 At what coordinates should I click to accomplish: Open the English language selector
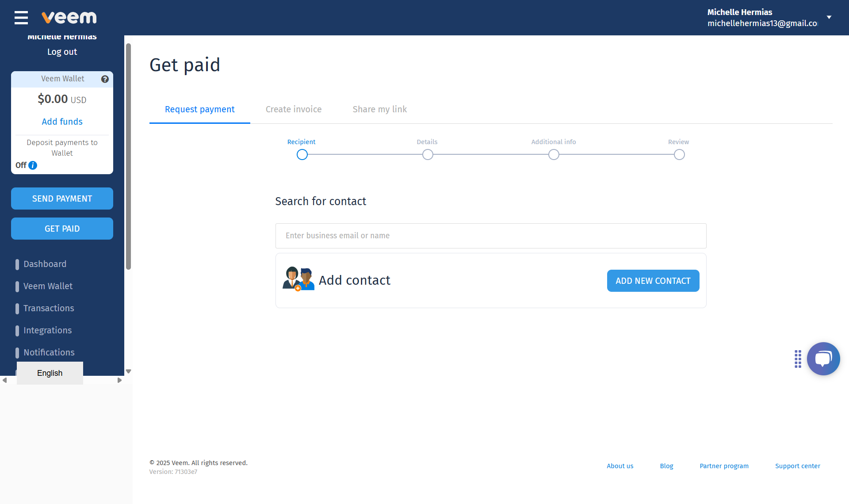50,373
